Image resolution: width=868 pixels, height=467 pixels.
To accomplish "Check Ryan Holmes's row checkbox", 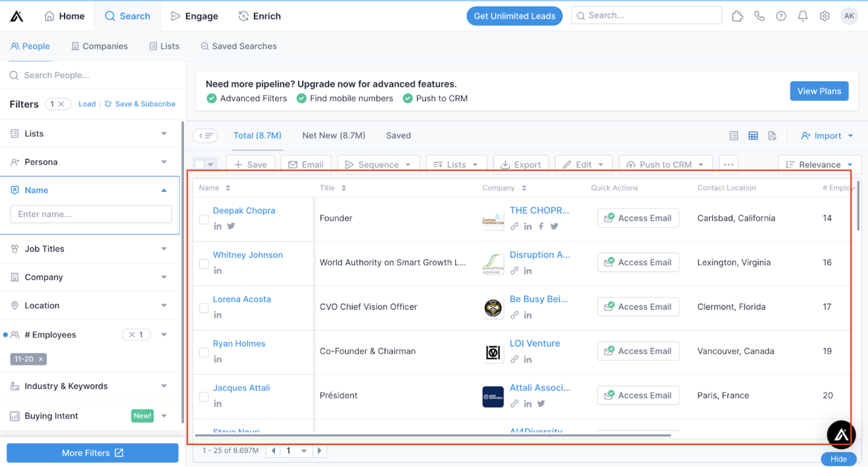I will coord(204,352).
